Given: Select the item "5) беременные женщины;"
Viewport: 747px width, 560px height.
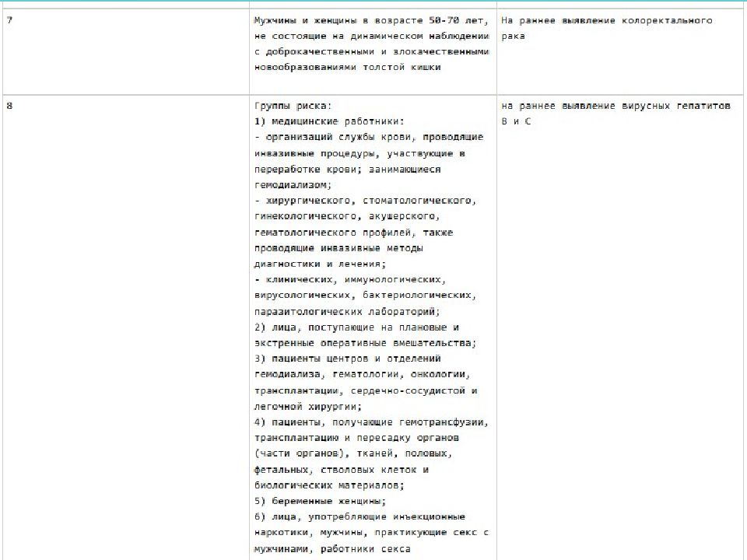Looking at the screenshot, I should pyautogui.click(x=320, y=501).
